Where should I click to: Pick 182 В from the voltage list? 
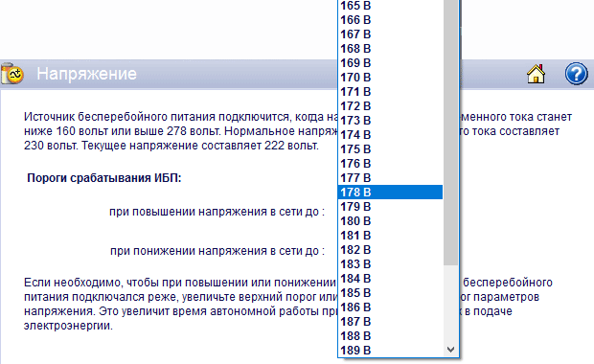point(390,250)
